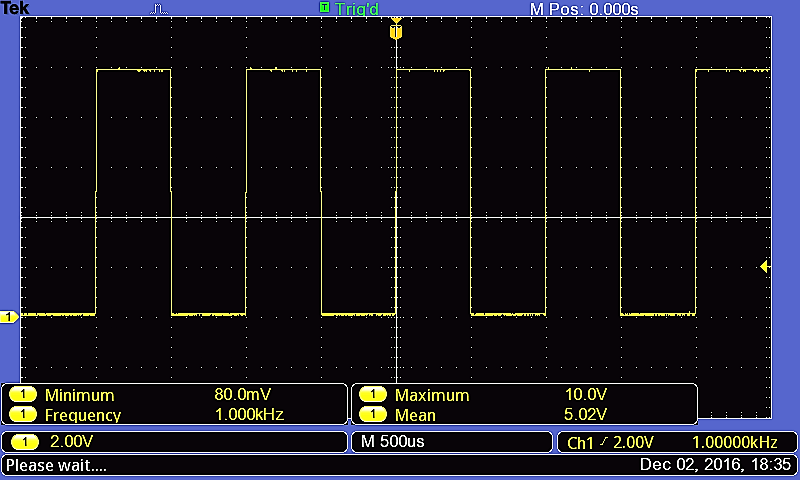800x480 pixels.
Task: Click the 10.0V maximum value
Action: (x=586, y=394)
